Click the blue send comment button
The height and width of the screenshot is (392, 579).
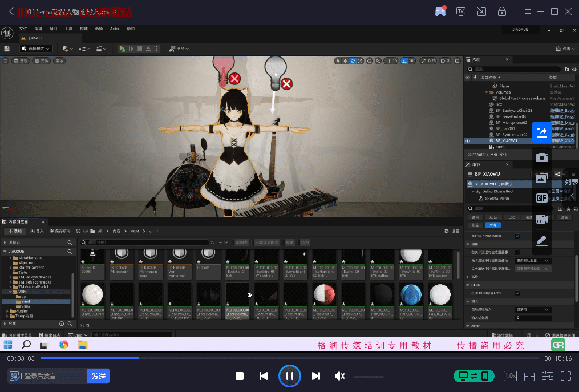[x=99, y=376]
